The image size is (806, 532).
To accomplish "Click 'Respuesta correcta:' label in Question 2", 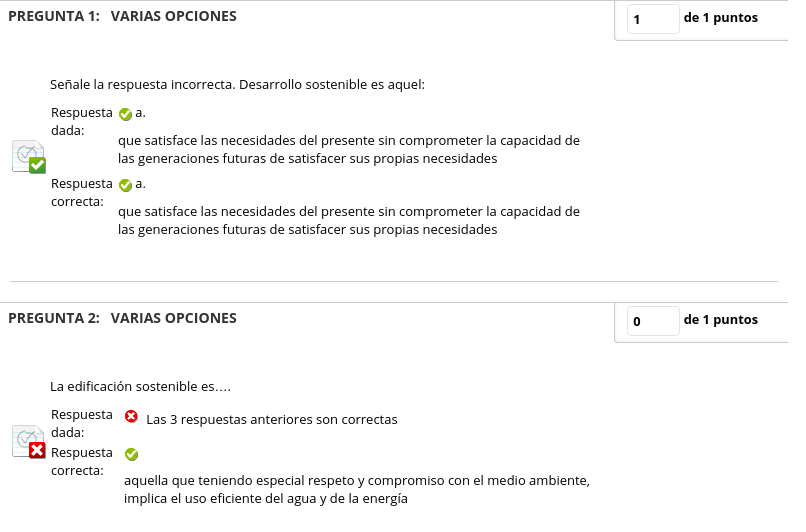I will 81,461.
